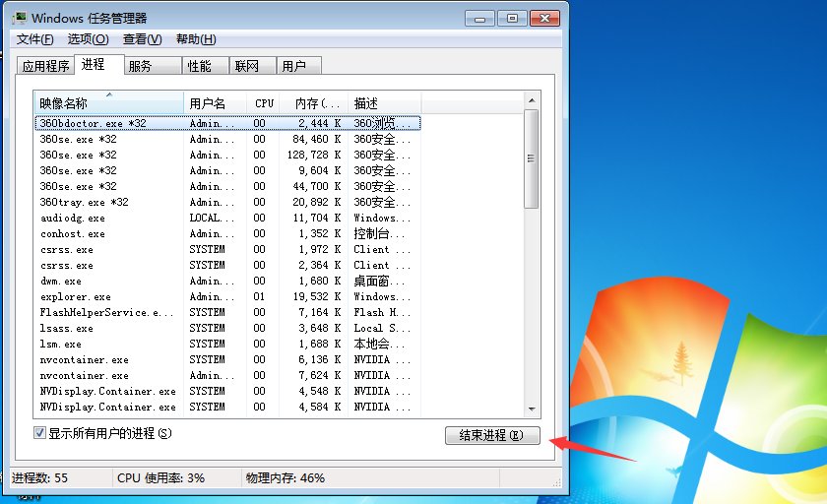This screenshot has width=827, height=504.
Task: Click the Local S... description cell
Action: (382, 328)
